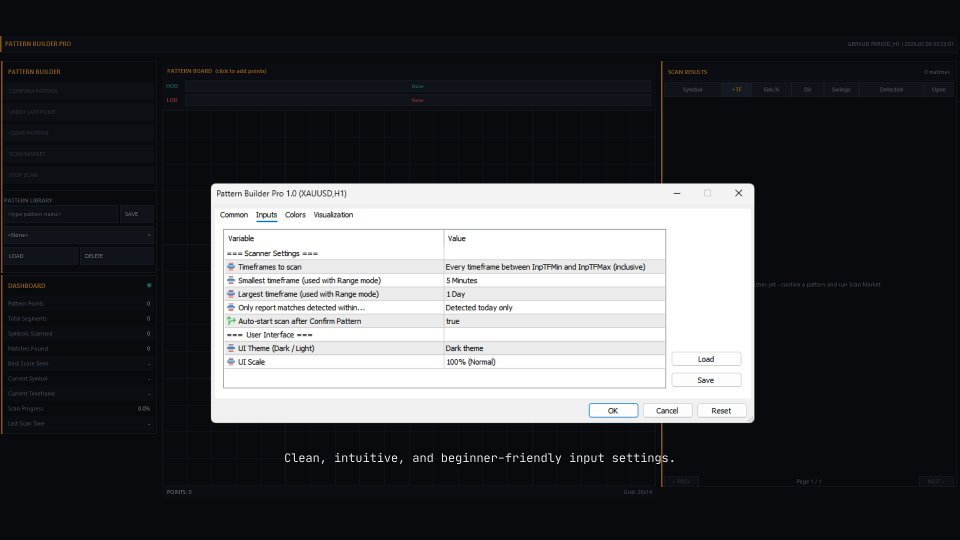This screenshot has width=960, height=540.
Task: Click the 'Symbols Scanned' dashboard label
Action: click(x=30, y=334)
